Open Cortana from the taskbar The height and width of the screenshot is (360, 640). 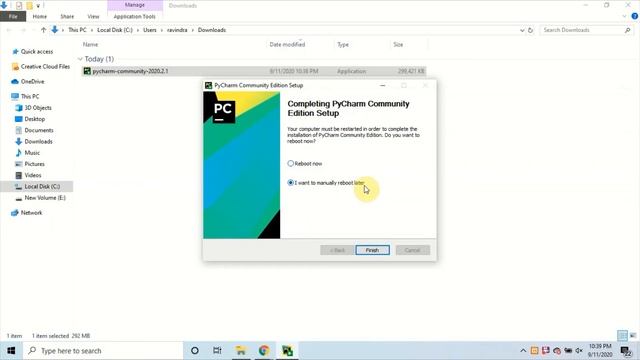click(x=195, y=351)
